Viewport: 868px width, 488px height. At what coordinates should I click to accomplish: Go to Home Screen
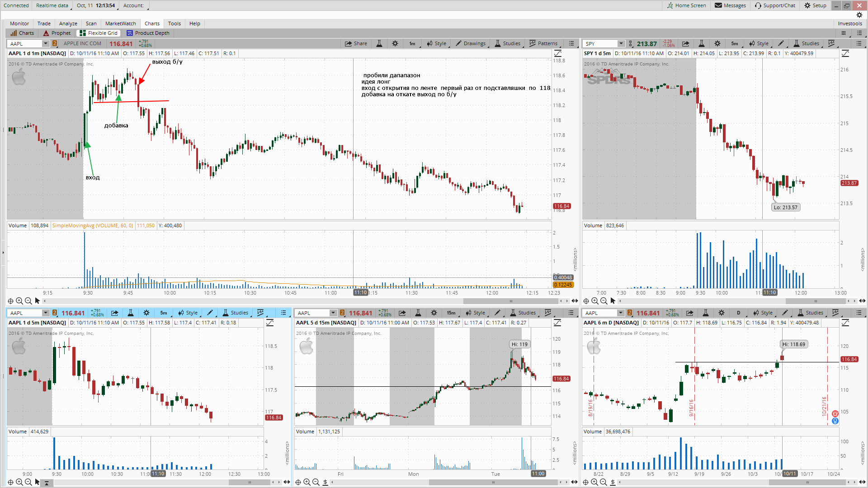(686, 5)
